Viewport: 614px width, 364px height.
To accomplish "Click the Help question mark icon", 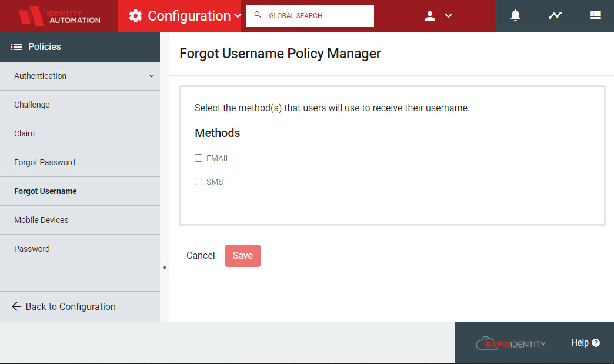I will click(x=596, y=343).
